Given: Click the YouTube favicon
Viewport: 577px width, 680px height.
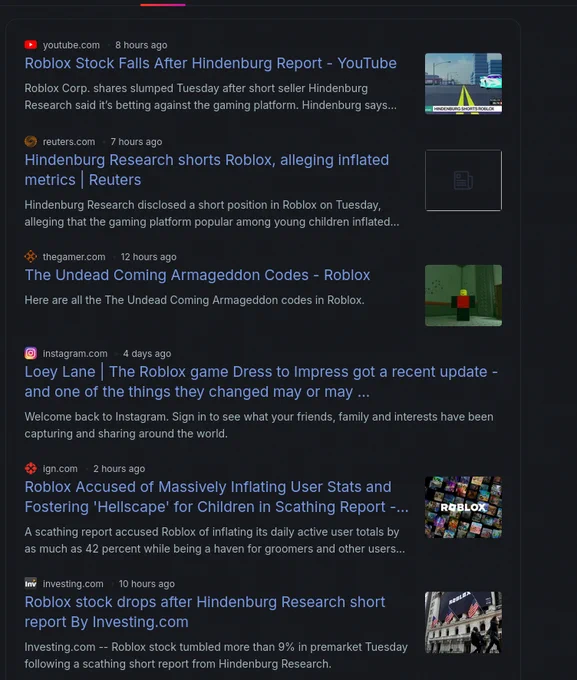Looking at the screenshot, I should [x=30, y=45].
